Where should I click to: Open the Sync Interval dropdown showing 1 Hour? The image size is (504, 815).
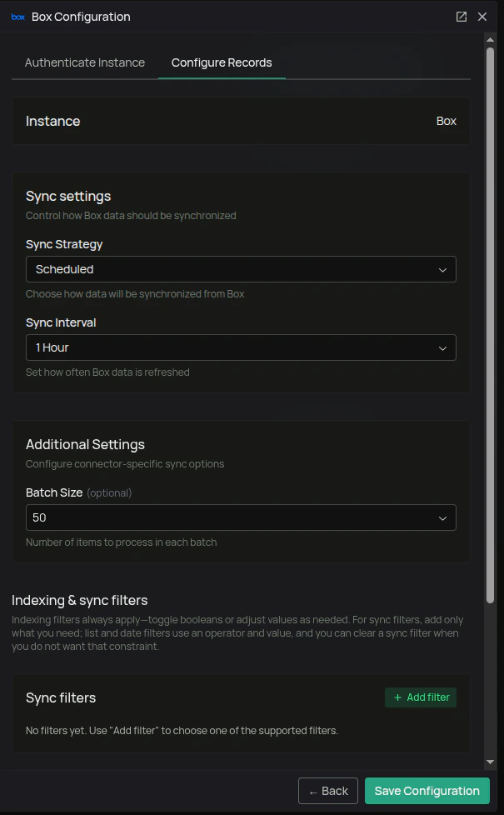click(x=241, y=347)
